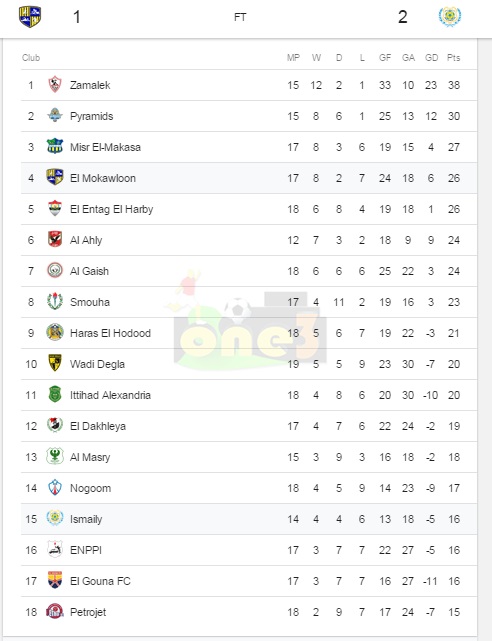Open the Haras El Hodood team link

point(110,333)
